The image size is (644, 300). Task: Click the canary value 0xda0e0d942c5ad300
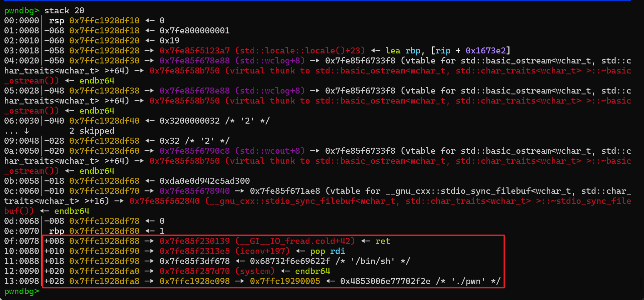pyautogui.click(x=204, y=181)
